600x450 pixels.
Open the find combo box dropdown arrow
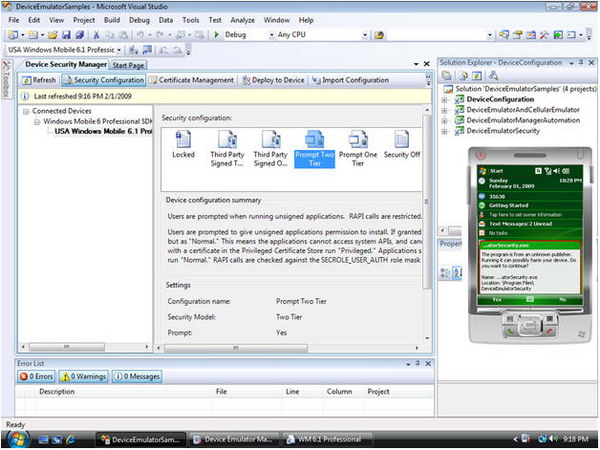[490, 35]
